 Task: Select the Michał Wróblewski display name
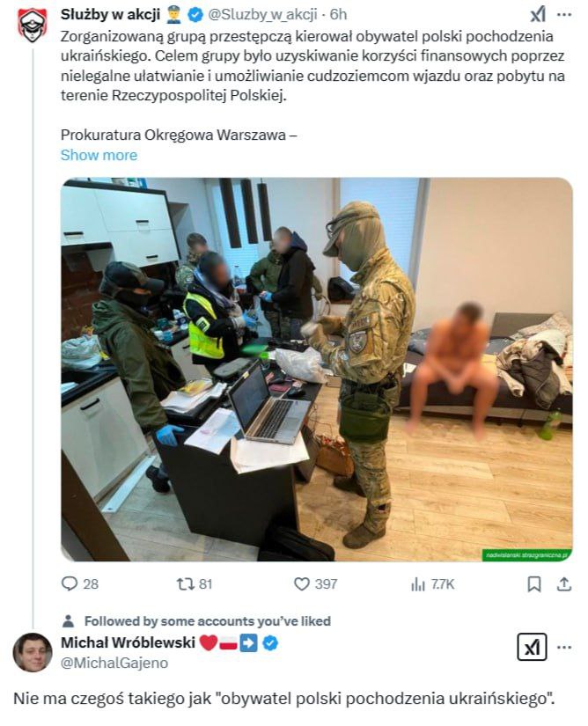tap(128, 642)
